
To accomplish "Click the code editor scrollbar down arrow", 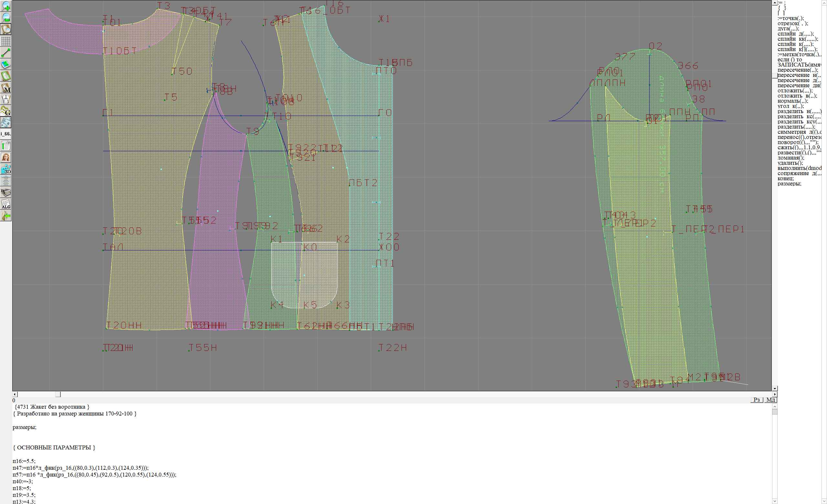I will pos(775,501).
